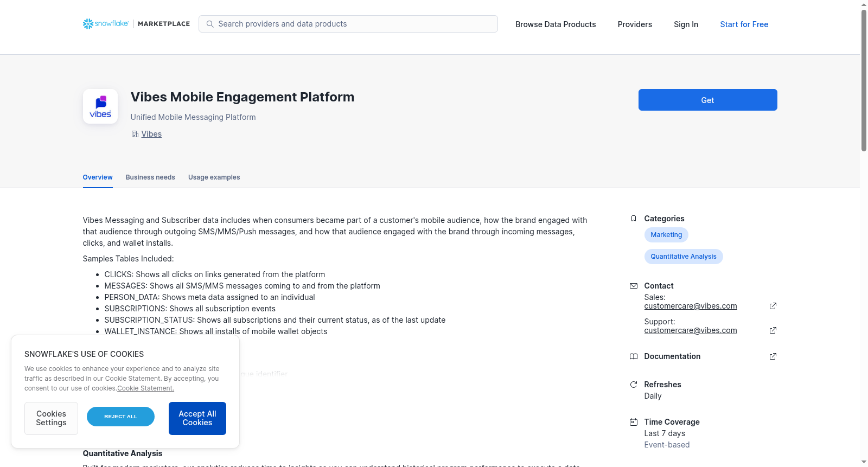Viewport: 868px width, 467px height.
Task: Switch to the Business needs tab
Action: tap(150, 177)
